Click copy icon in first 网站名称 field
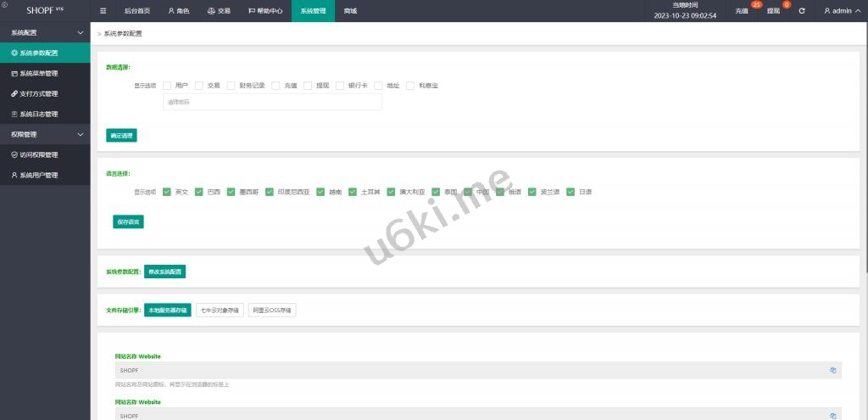The width and height of the screenshot is (868, 420). click(832, 371)
